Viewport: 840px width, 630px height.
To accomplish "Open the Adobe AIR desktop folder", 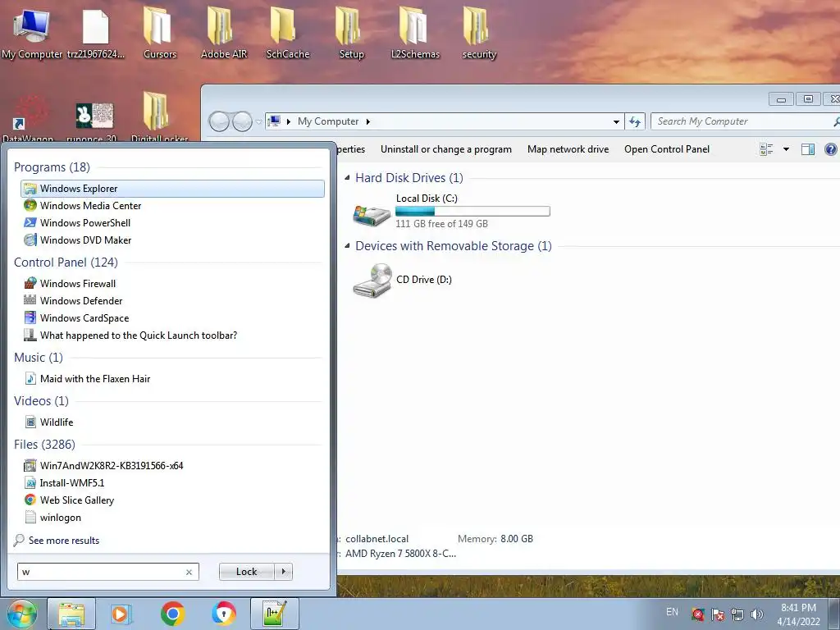I will coord(224,33).
